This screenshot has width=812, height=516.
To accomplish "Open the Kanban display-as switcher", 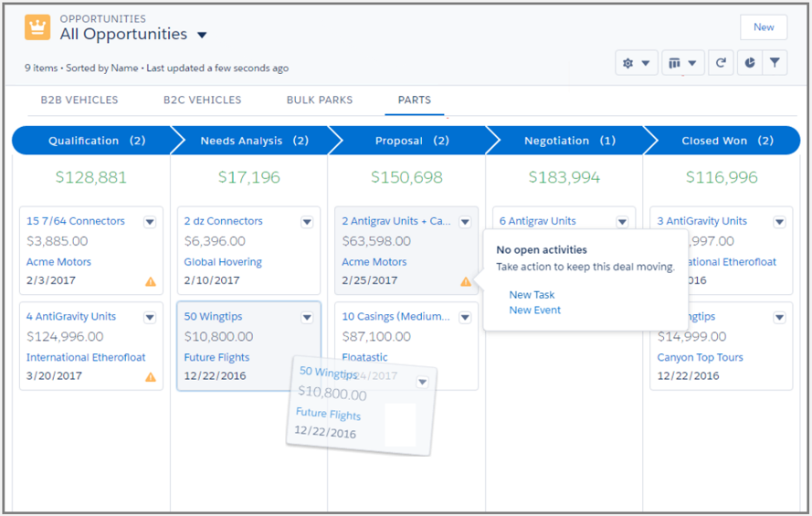I will 682,63.
